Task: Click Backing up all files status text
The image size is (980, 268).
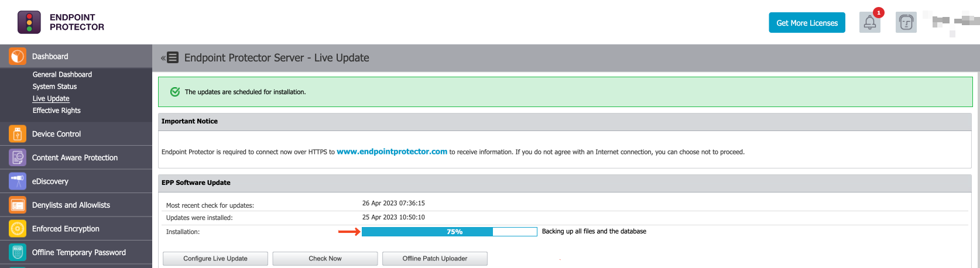Action: [x=594, y=231]
